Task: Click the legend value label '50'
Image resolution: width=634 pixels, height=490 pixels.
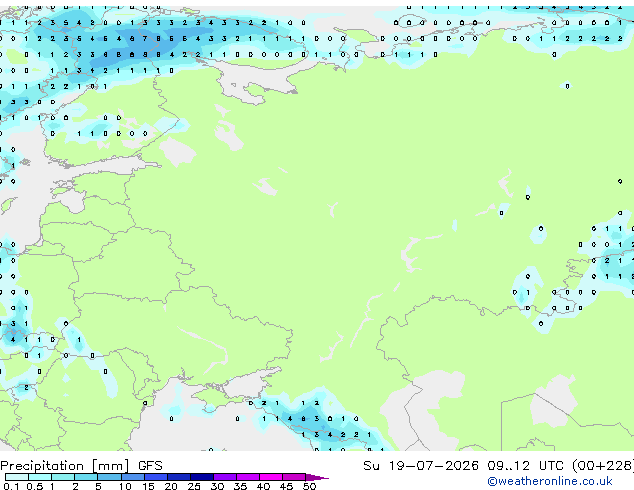Action: (x=309, y=486)
